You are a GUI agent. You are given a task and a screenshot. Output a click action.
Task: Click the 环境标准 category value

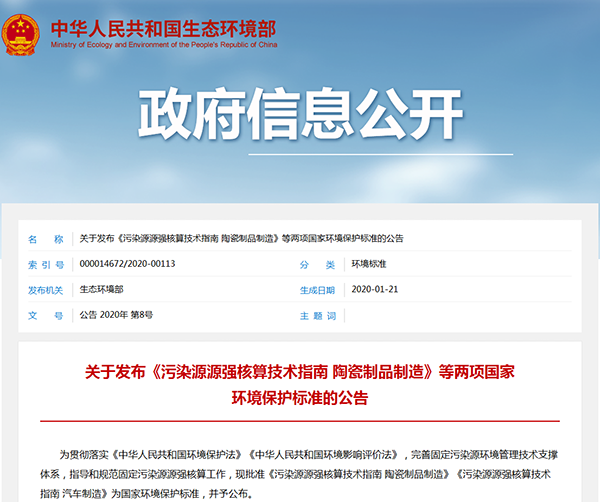pyautogui.click(x=369, y=264)
